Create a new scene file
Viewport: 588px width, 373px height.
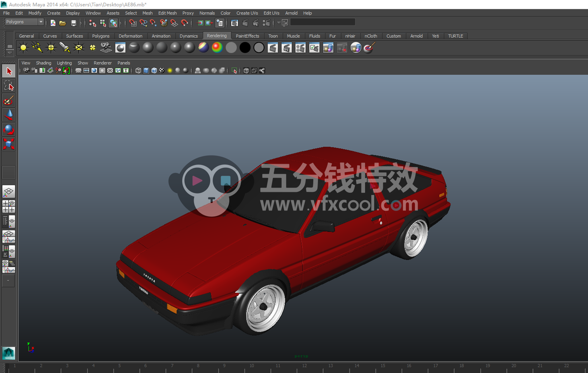click(53, 23)
